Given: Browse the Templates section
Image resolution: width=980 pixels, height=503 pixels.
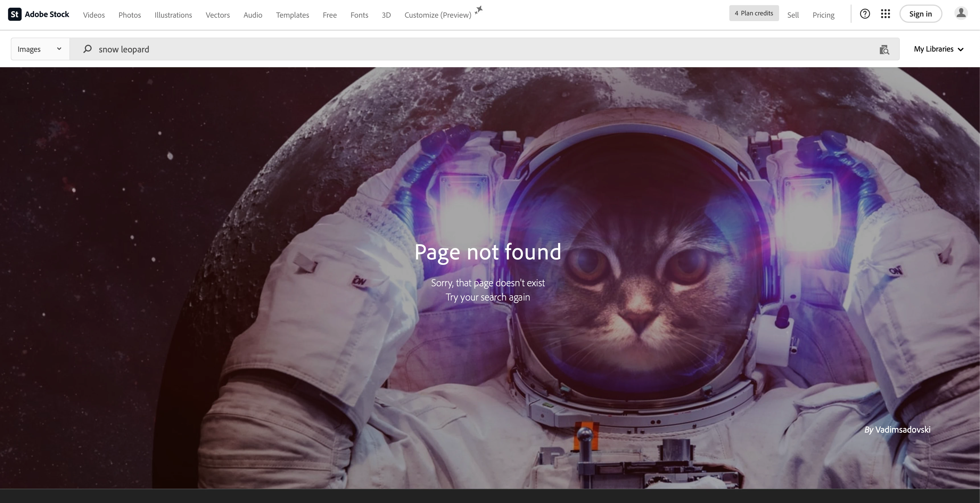Looking at the screenshot, I should [292, 15].
